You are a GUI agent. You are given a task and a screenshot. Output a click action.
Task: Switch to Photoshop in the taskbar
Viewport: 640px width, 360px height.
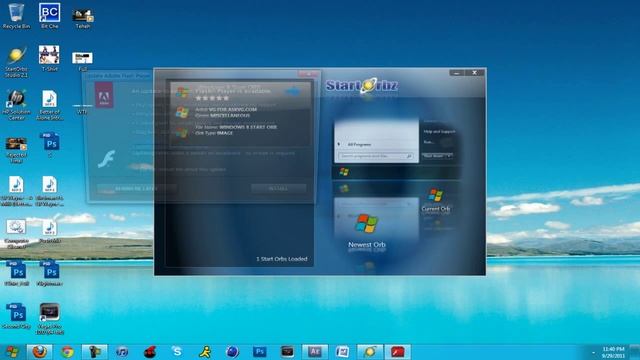click(x=260, y=351)
